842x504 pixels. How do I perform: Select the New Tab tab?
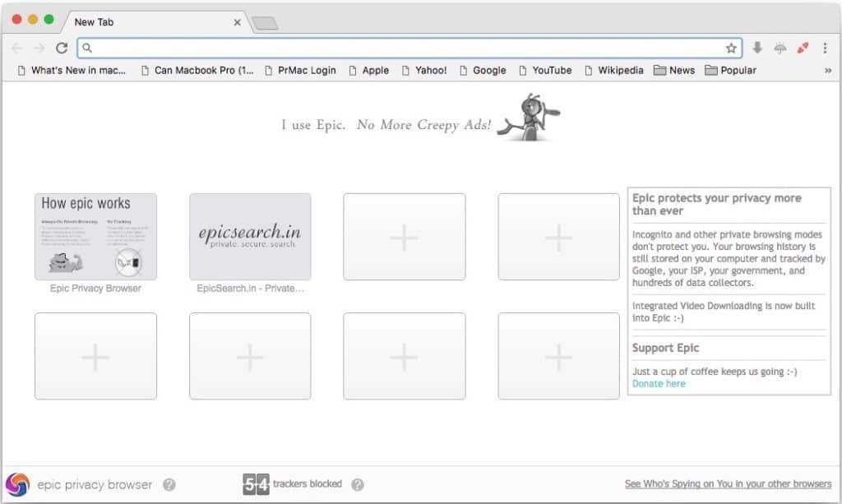pyautogui.click(x=155, y=22)
